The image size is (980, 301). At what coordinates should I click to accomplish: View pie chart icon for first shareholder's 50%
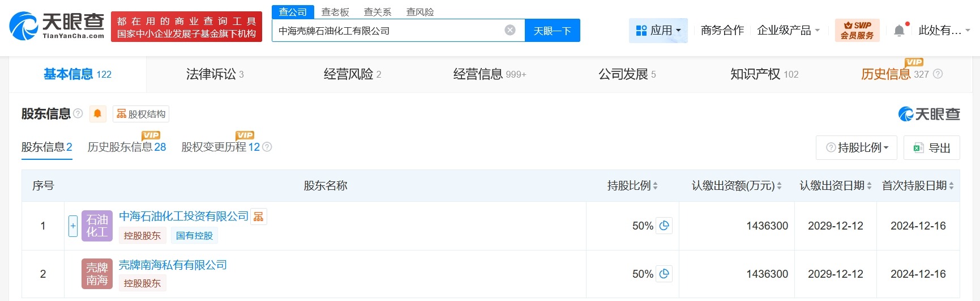(664, 226)
